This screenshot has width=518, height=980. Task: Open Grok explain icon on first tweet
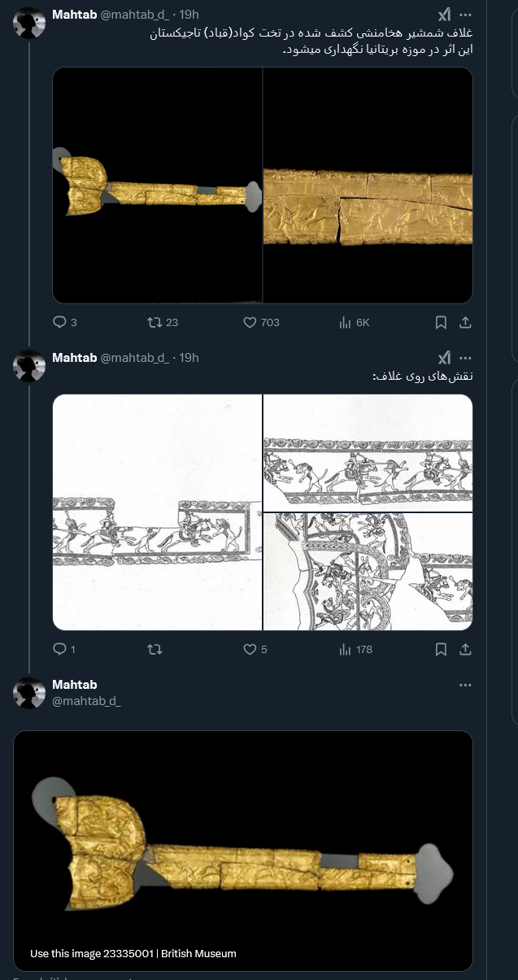[x=444, y=15]
